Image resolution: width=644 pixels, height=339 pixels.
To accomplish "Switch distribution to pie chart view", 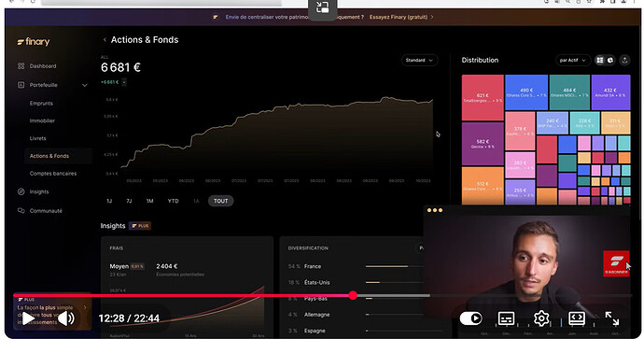I will coord(610,61).
